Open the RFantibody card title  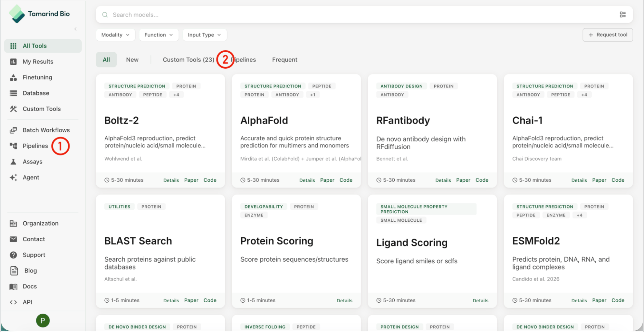click(403, 121)
